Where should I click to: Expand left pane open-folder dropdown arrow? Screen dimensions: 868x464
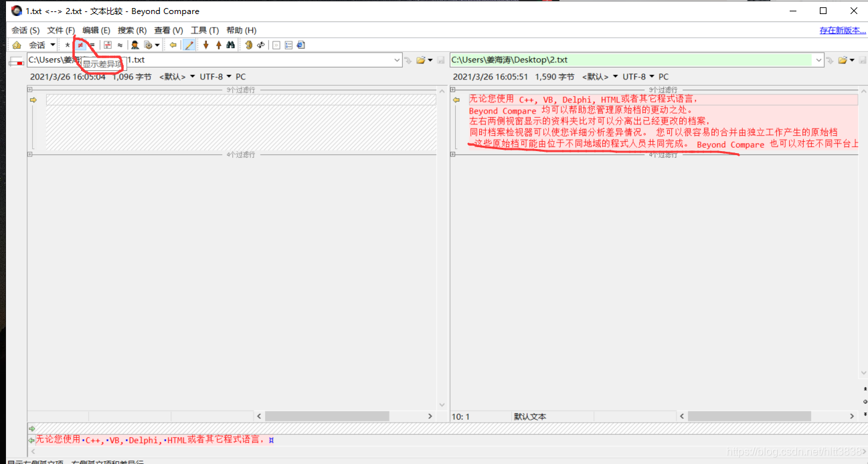(x=430, y=60)
